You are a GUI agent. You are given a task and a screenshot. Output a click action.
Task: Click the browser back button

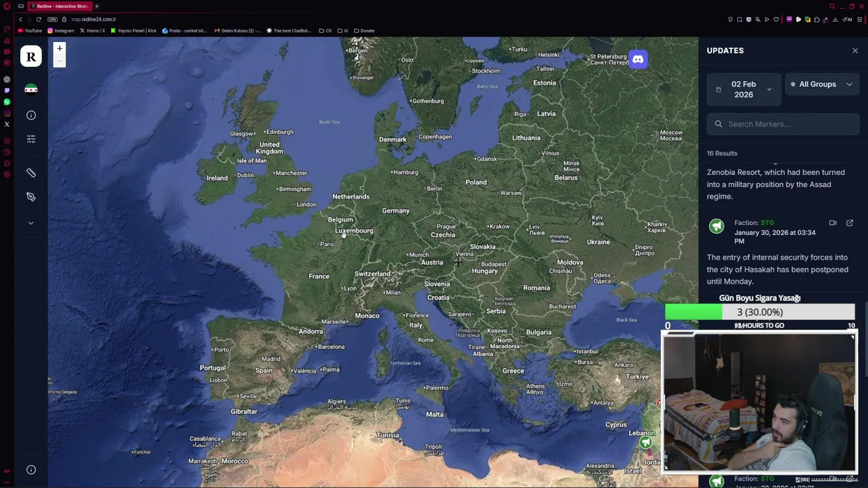pyautogui.click(x=20, y=19)
